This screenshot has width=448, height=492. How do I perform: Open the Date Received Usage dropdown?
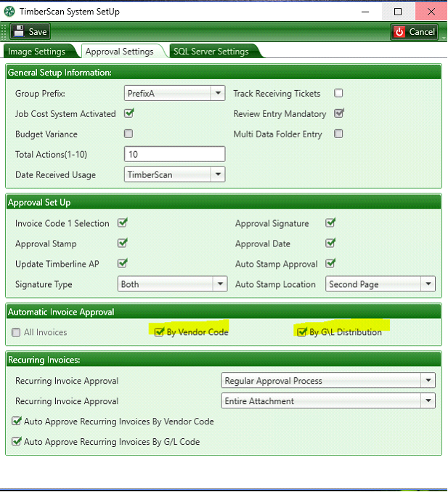tap(174, 174)
